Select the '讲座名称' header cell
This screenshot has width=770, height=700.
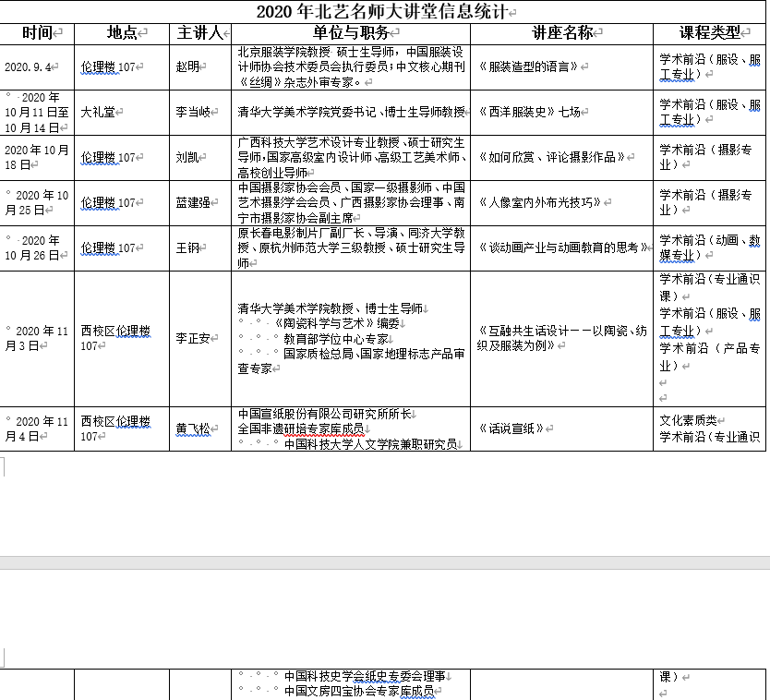[x=562, y=33]
